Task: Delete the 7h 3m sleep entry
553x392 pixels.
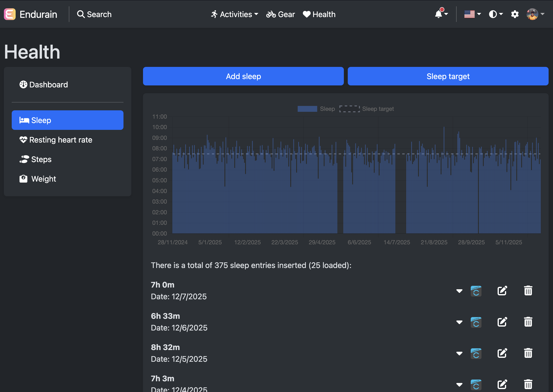Action: tap(528, 384)
